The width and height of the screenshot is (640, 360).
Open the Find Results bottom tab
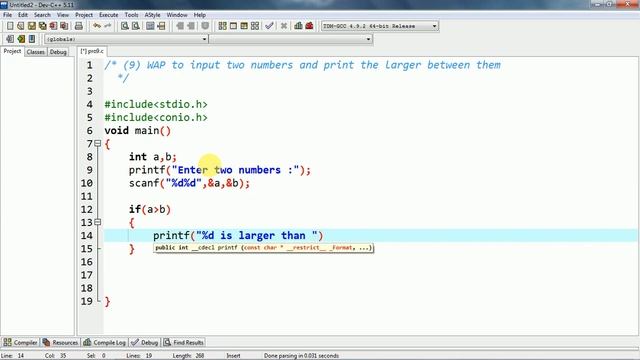(x=184, y=342)
